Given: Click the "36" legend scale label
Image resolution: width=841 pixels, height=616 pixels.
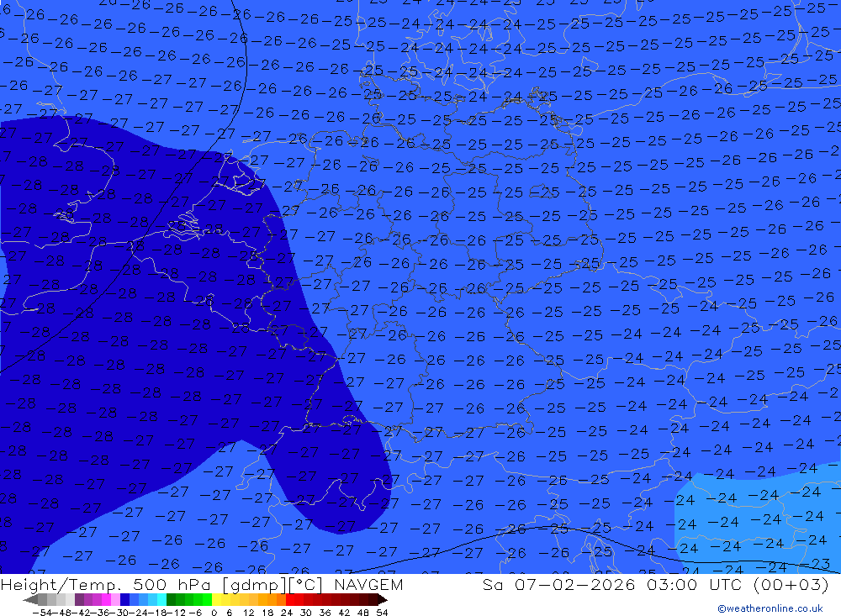Looking at the screenshot, I should (x=325, y=613).
